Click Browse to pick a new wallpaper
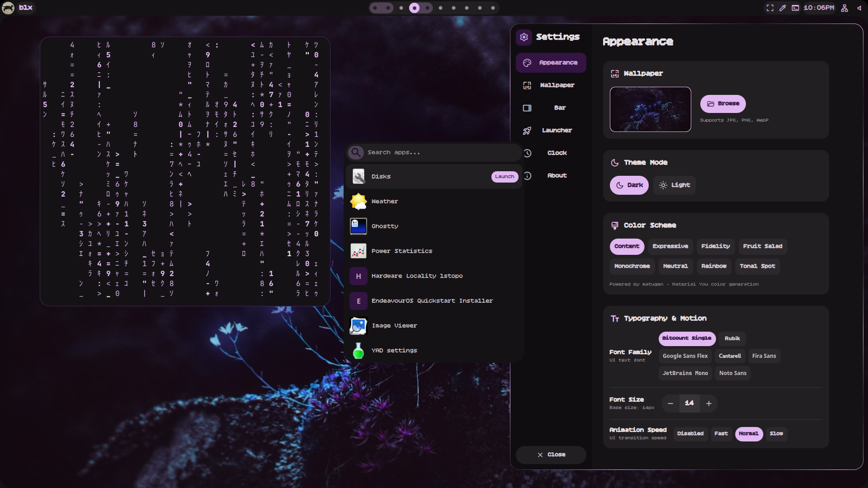 (x=722, y=103)
